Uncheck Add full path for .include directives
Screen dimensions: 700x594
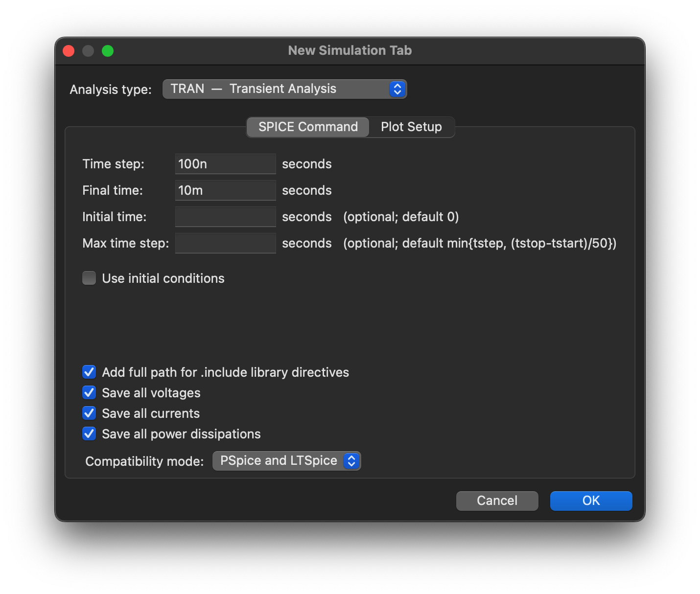pyautogui.click(x=89, y=372)
